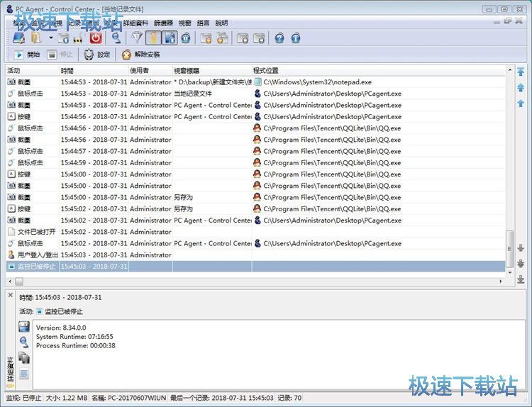Sort by the 時間 column header
The image size is (532, 407).
click(x=94, y=70)
